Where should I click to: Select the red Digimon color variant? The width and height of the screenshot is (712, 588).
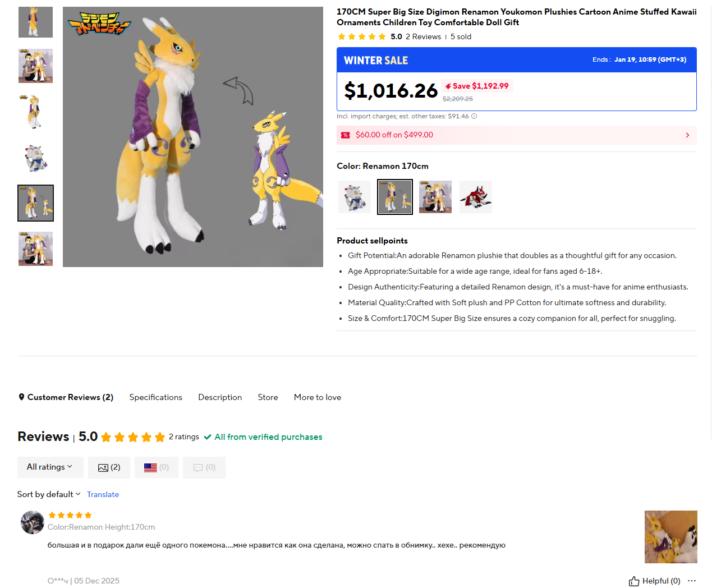(x=476, y=197)
